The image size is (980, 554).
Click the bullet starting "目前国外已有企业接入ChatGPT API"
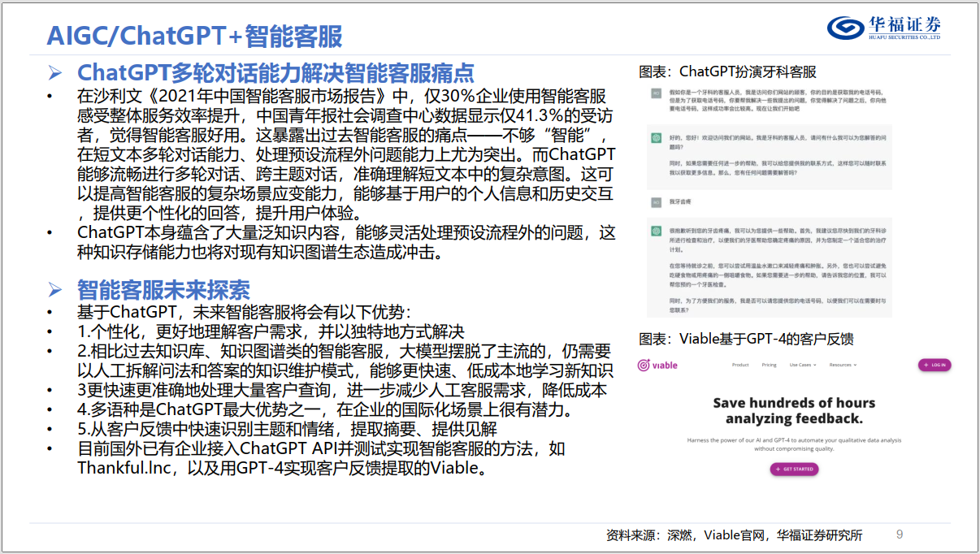click(321, 458)
